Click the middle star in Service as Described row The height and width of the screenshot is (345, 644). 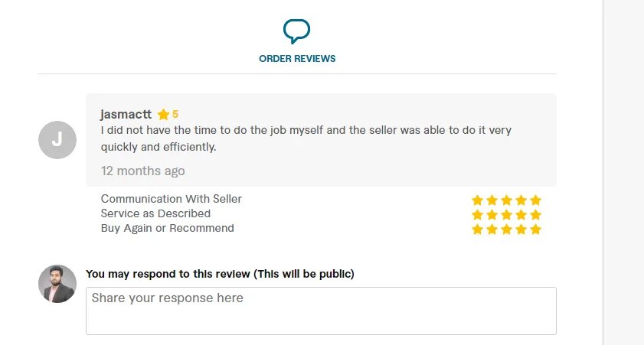tap(506, 215)
